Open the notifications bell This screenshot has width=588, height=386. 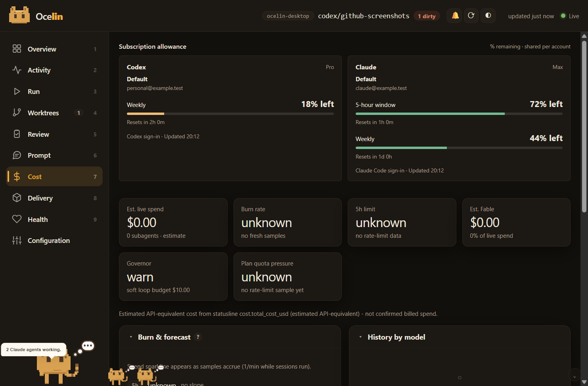point(454,15)
